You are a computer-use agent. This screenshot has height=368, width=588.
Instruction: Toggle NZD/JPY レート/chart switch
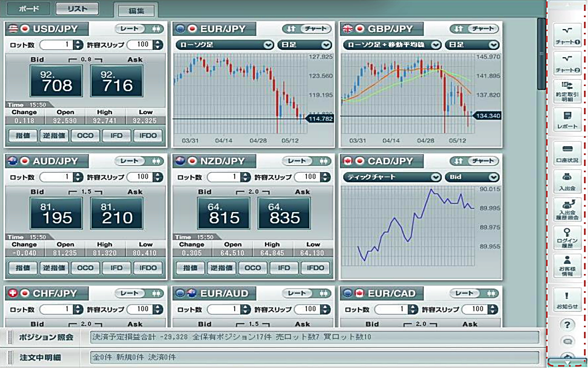point(306,161)
